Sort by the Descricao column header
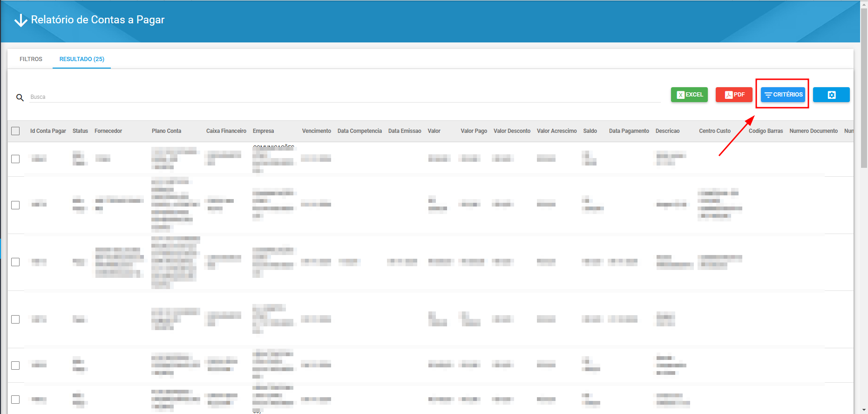Viewport: 868px width, 414px height. tap(667, 131)
